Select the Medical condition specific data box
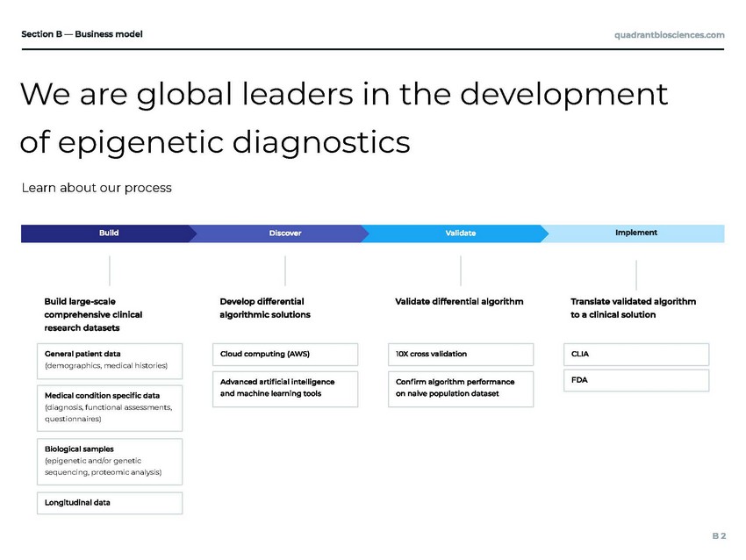 110,406
